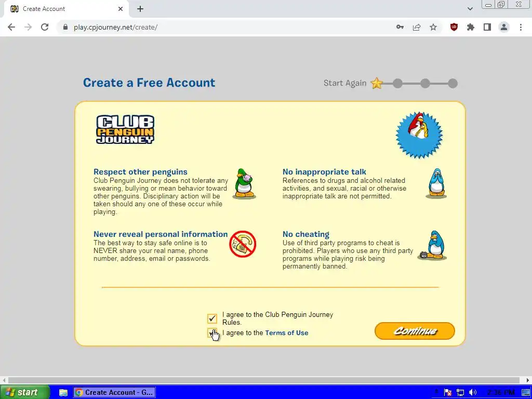Click the network tray icon
Viewport: 532px width, 399px height.
pos(460,393)
